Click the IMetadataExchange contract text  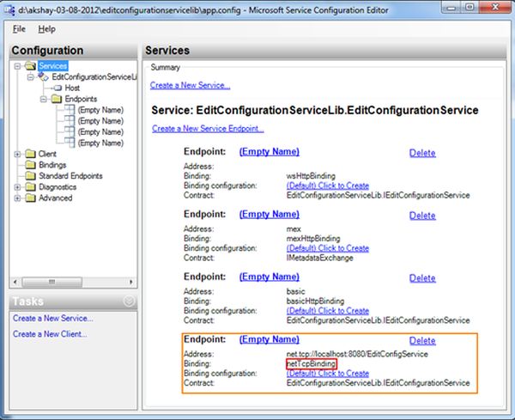[x=319, y=258]
